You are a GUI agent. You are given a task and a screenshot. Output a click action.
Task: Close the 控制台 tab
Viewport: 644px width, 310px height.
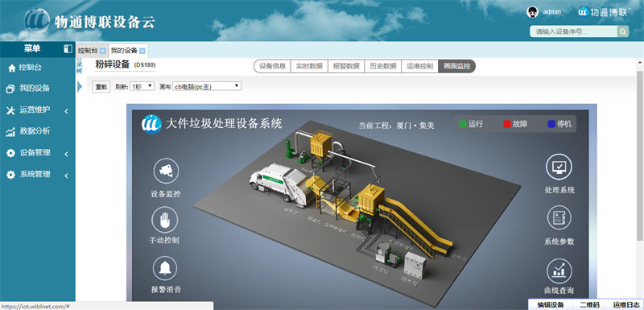pyautogui.click(x=103, y=51)
